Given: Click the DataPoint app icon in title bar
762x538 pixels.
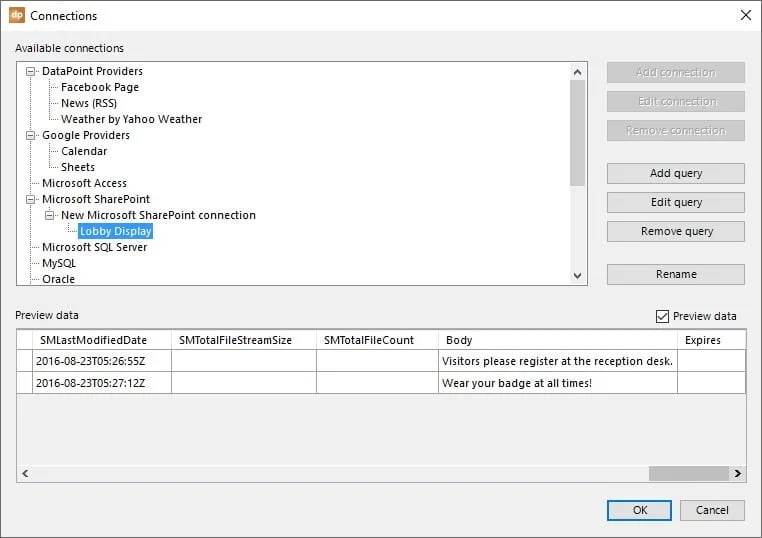Looking at the screenshot, I should click(x=17, y=15).
